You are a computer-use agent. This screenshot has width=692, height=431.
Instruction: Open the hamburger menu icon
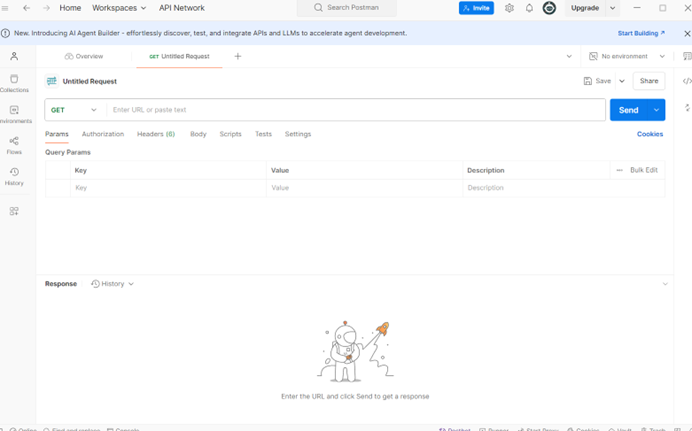coord(5,8)
